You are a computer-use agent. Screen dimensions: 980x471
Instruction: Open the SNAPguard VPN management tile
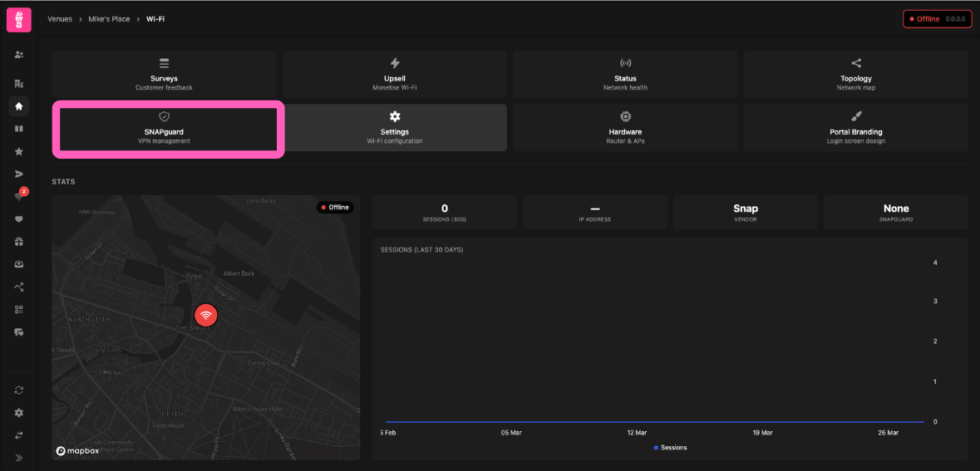(168, 129)
